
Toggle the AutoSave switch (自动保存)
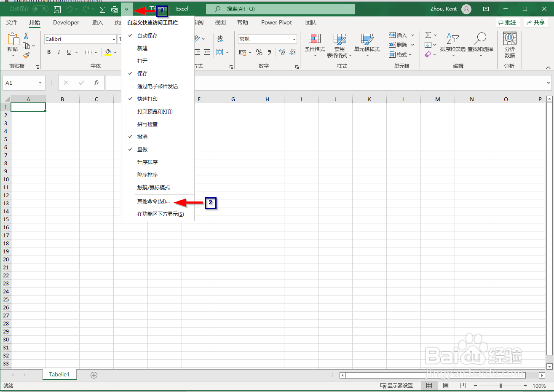click(40, 9)
